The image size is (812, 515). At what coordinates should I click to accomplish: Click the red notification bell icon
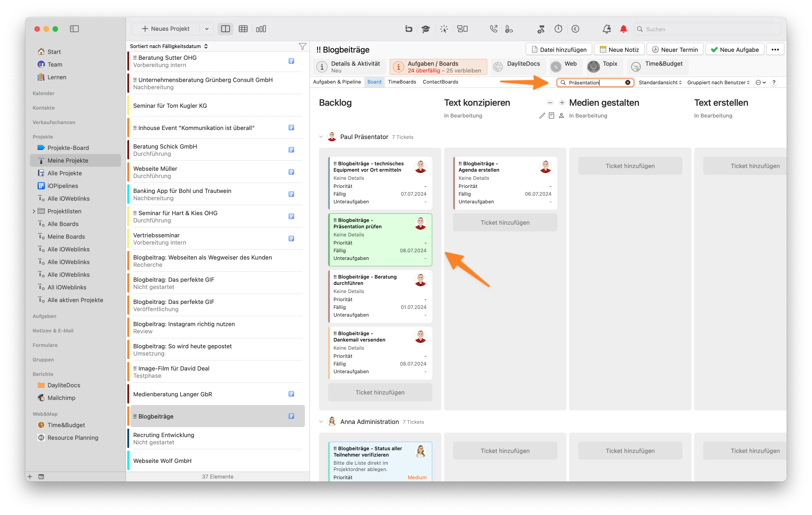click(x=623, y=29)
